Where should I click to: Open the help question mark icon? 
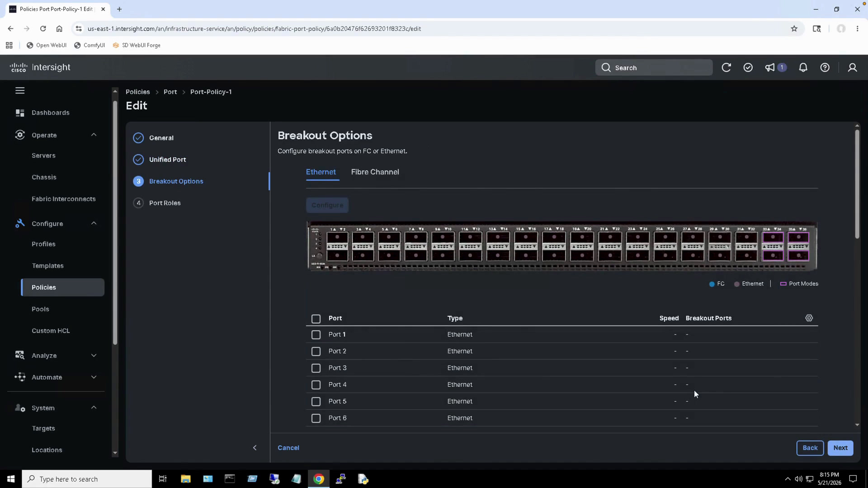[x=825, y=68]
